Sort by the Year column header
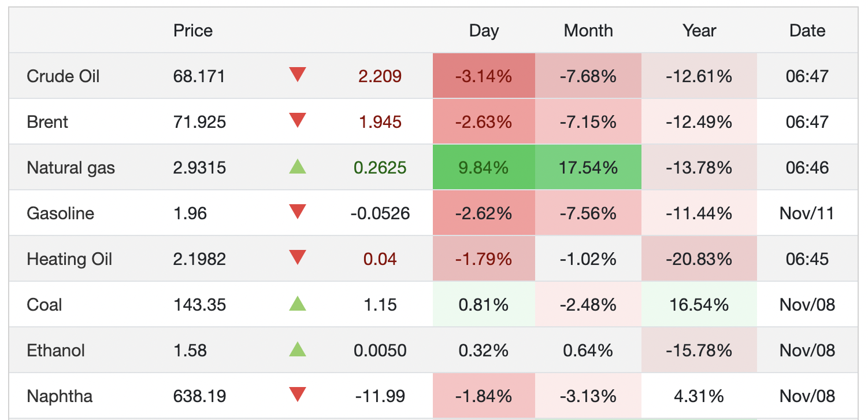This screenshot has width=868, height=420. click(x=699, y=31)
